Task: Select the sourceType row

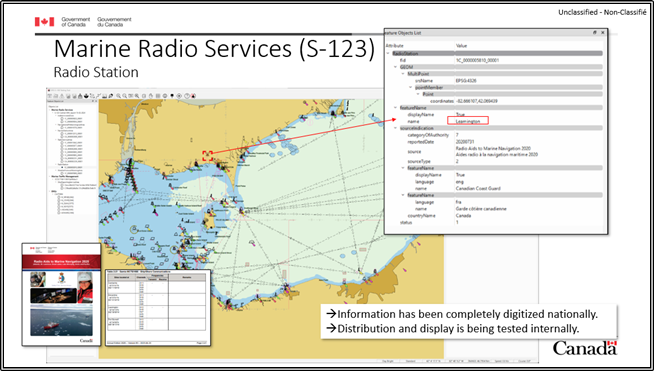Action: [x=494, y=161]
